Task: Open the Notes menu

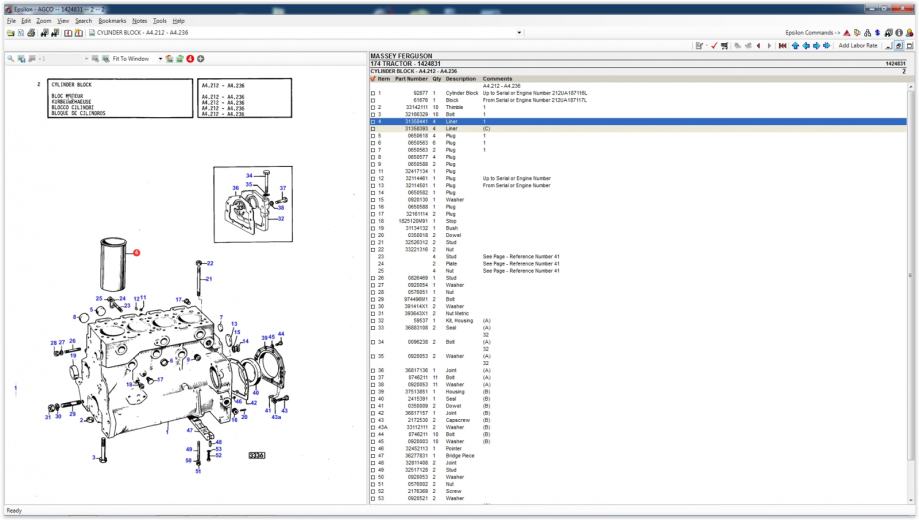Action: pyautogui.click(x=139, y=21)
